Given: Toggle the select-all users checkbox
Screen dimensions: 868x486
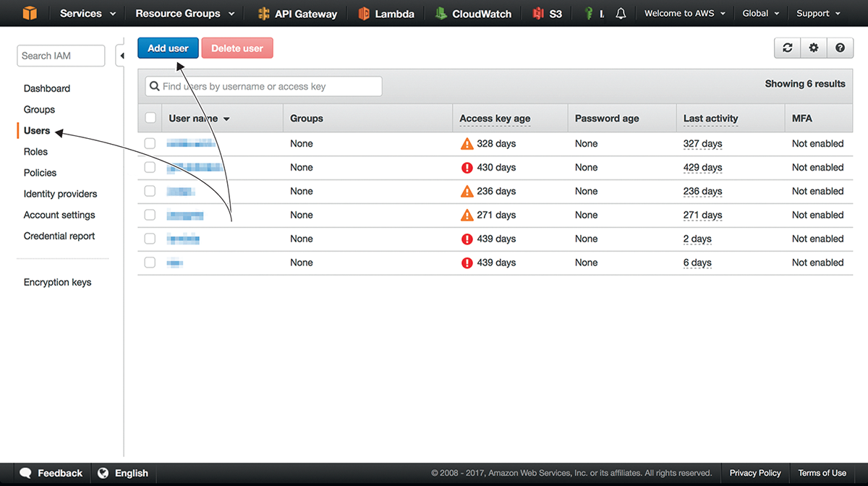Looking at the screenshot, I should click(x=150, y=118).
